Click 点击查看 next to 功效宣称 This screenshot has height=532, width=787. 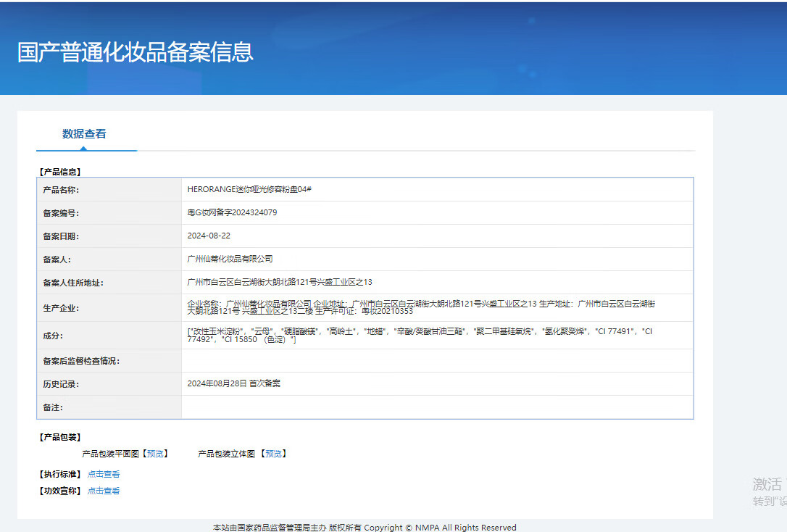point(104,491)
